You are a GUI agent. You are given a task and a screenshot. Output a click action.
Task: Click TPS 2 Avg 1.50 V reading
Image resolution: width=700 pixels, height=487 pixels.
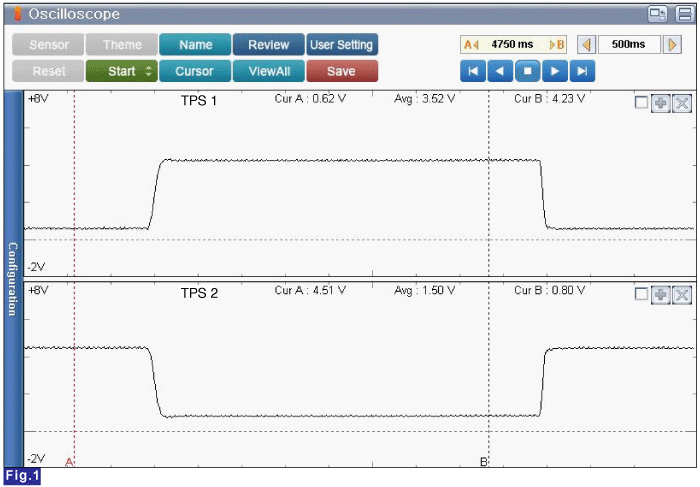click(424, 291)
